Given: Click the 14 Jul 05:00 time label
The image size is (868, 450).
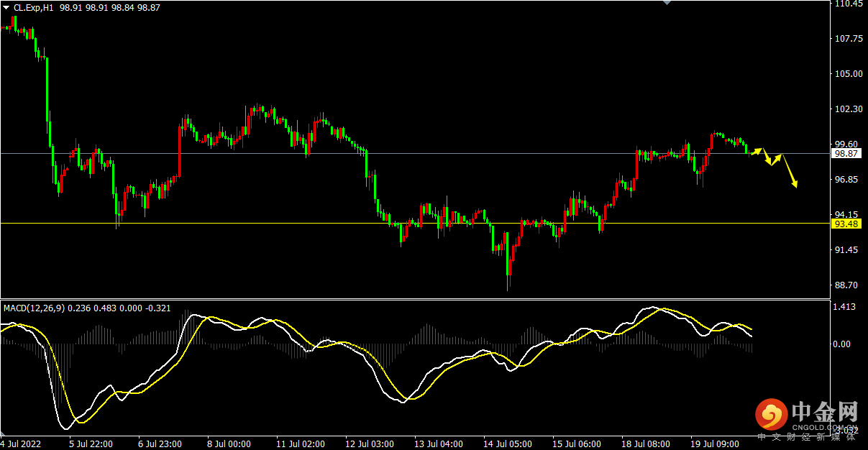Looking at the screenshot, I should pos(508,444).
